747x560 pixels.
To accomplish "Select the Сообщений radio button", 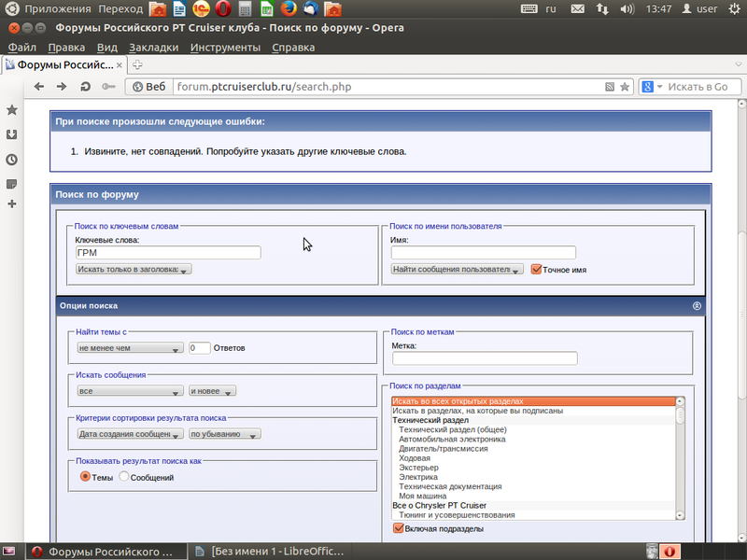I will pos(124,476).
